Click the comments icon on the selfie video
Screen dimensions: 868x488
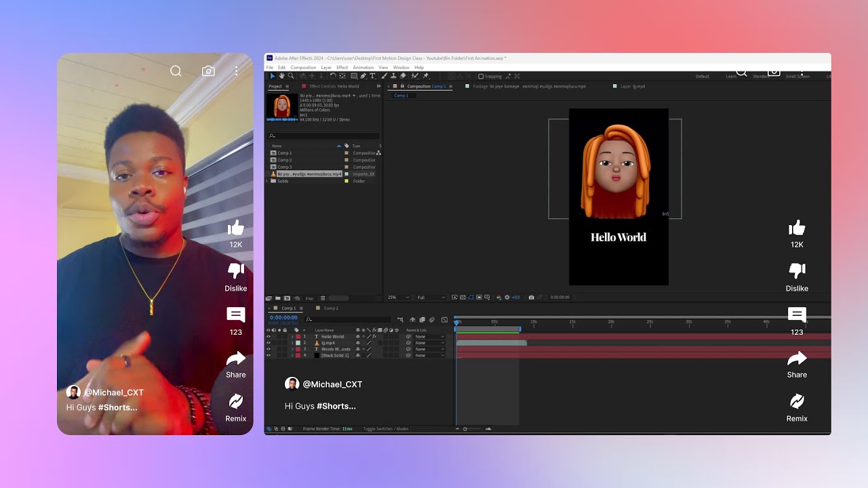tap(236, 314)
